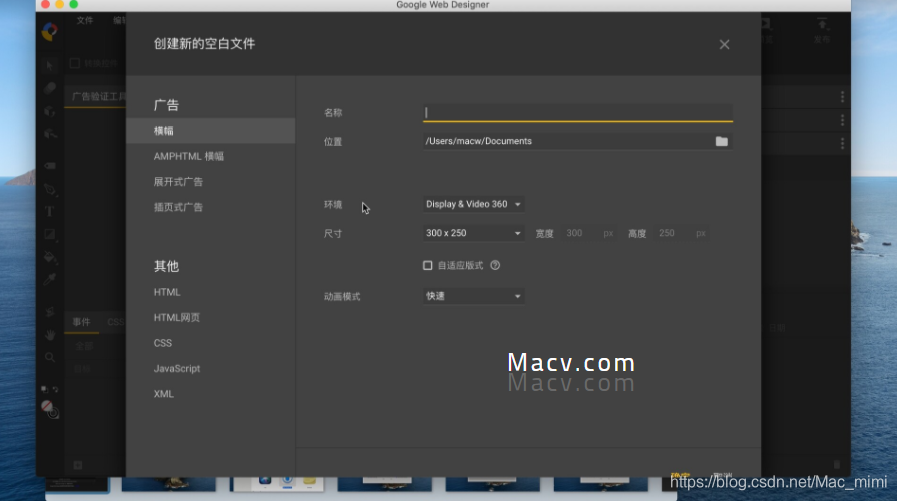Select the Paint bucket tool
Viewport: 897px width, 501px height.
click(50, 257)
